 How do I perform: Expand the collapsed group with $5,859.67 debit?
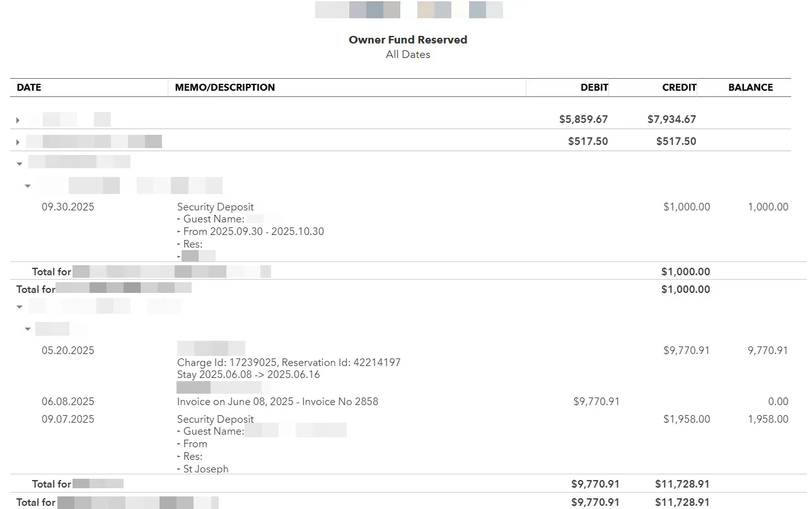pyautogui.click(x=18, y=120)
